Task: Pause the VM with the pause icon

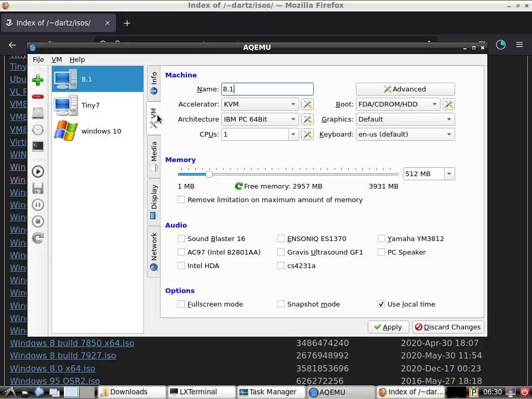Action: [x=37, y=205]
